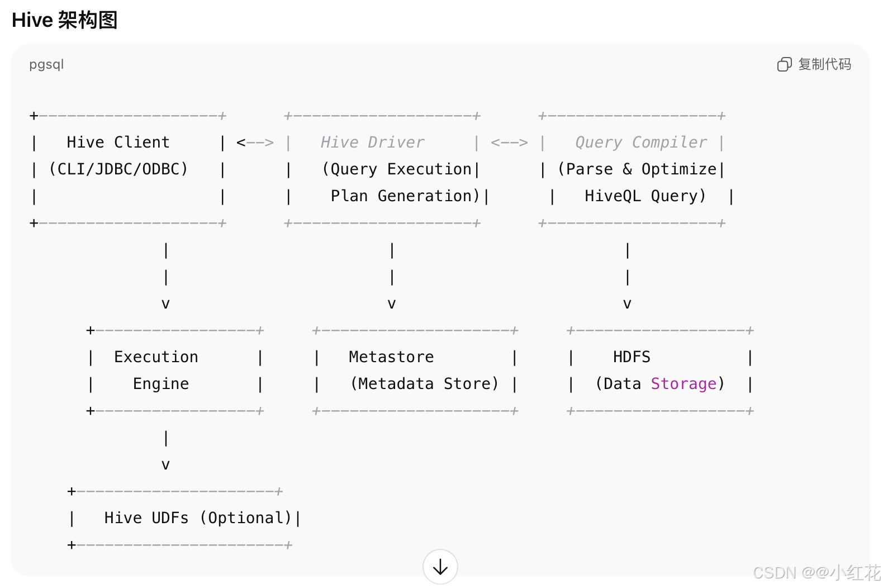
Task: Click the arrow inside the scroll-down circle
Action: [440, 566]
